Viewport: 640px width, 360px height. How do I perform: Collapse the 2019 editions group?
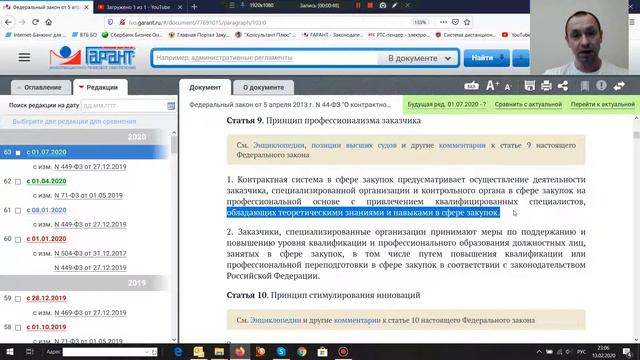coord(85,283)
